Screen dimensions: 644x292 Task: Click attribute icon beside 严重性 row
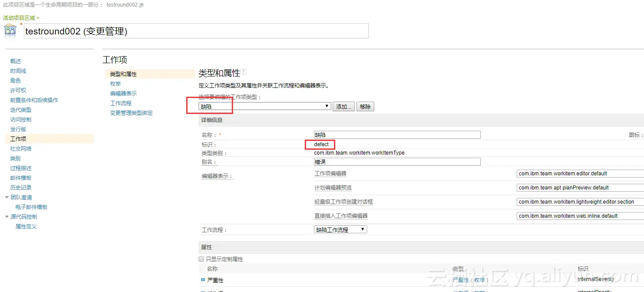(203, 280)
